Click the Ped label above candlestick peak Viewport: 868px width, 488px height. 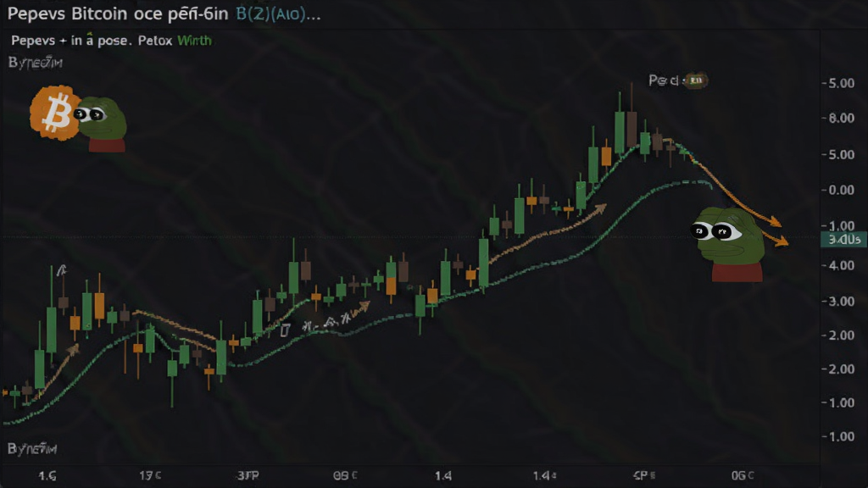[663, 80]
